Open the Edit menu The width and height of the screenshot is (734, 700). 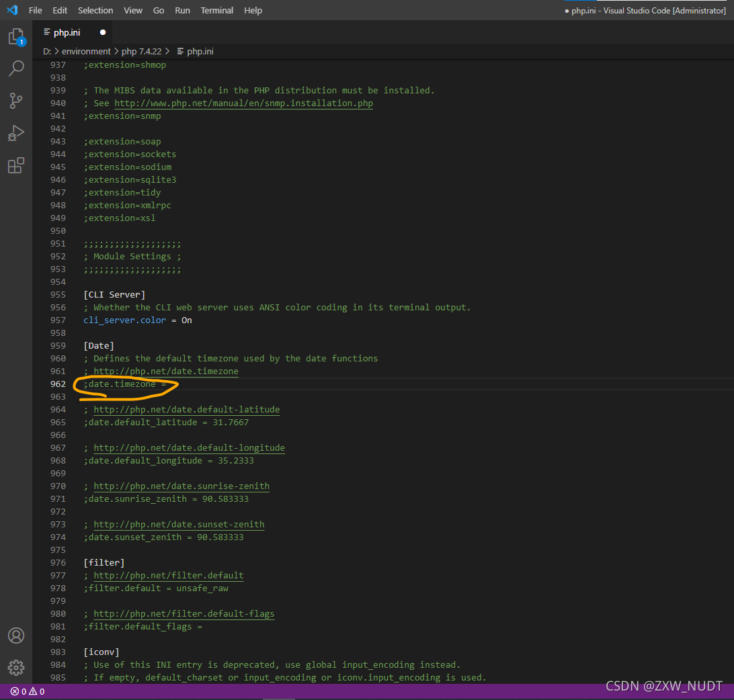60,10
